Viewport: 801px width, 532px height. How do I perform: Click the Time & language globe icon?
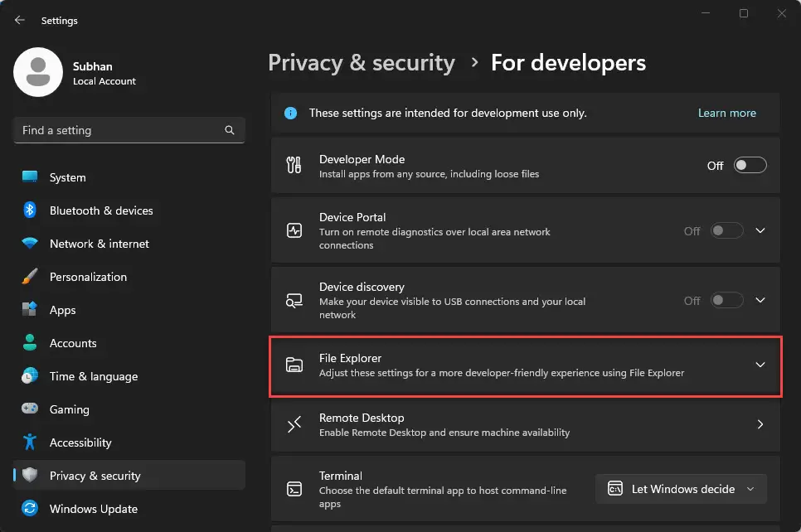(x=30, y=375)
